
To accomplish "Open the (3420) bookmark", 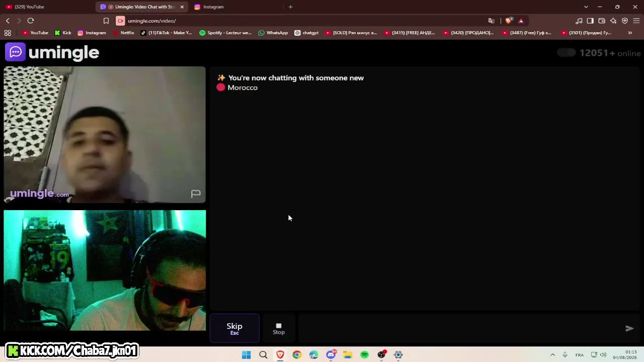I will tap(468, 33).
